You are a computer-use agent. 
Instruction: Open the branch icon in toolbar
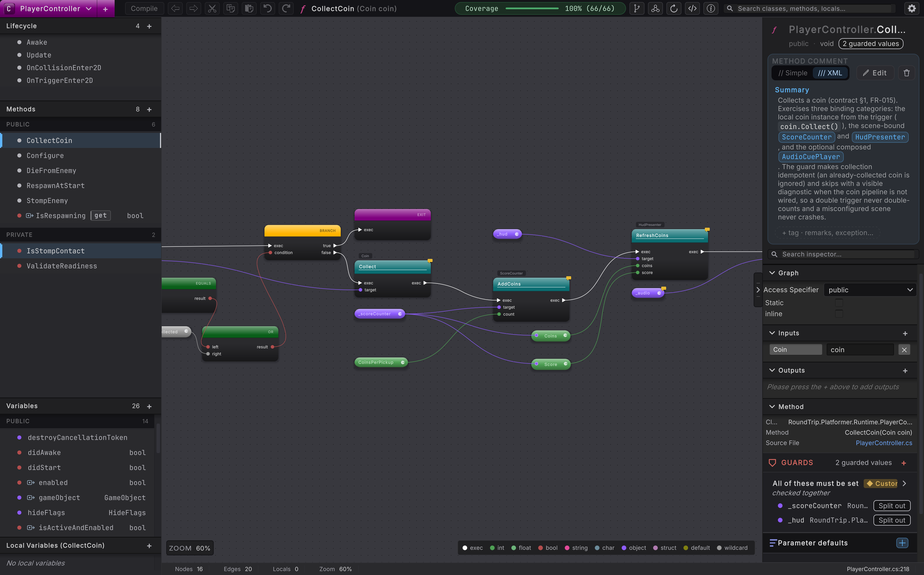click(x=637, y=8)
